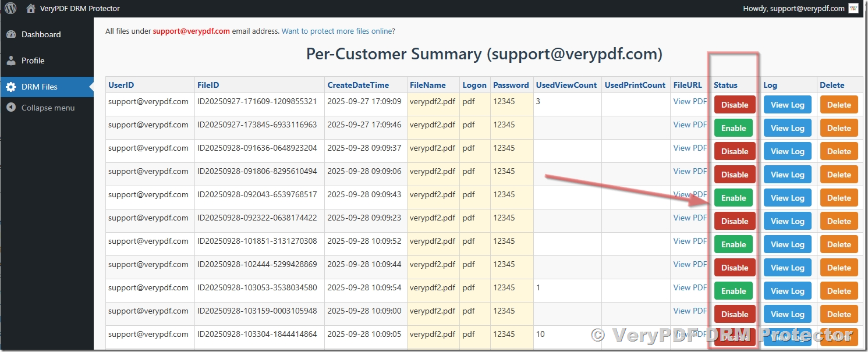This screenshot has height=352, width=868.
Task: Sort table by UsedViewCount column header
Action: (566, 85)
